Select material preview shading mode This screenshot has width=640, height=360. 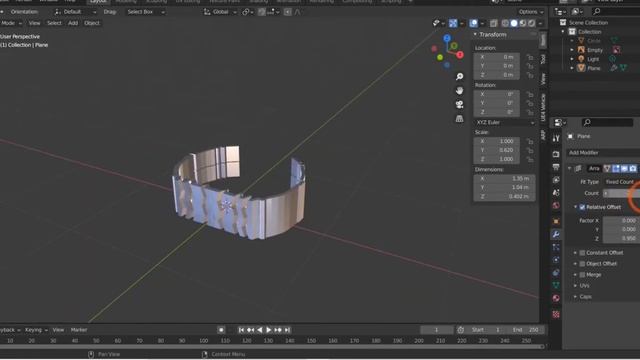pyautogui.click(x=523, y=23)
